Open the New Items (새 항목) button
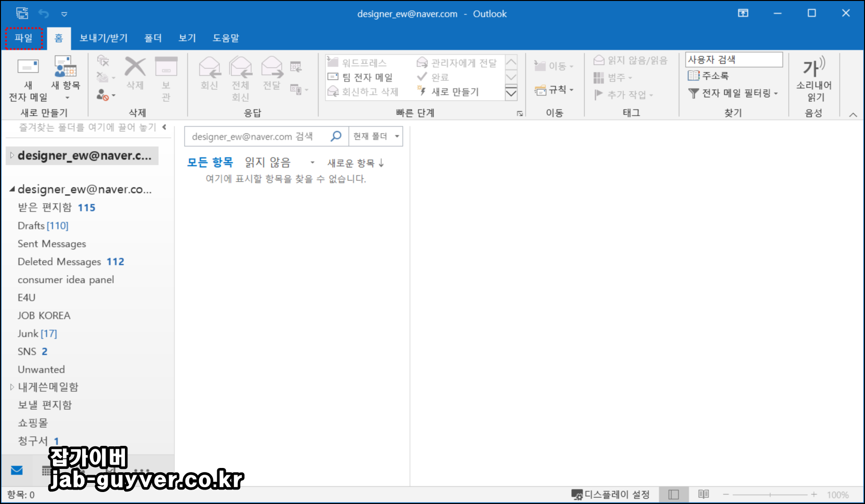This screenshot has width=865, height=504. [65, 78]
